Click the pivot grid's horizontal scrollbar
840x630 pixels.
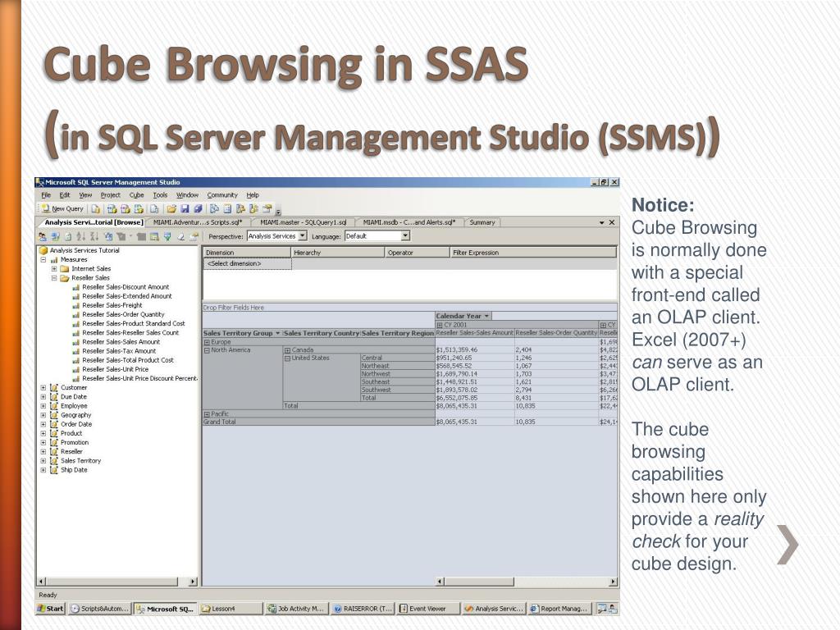(527, 582)
